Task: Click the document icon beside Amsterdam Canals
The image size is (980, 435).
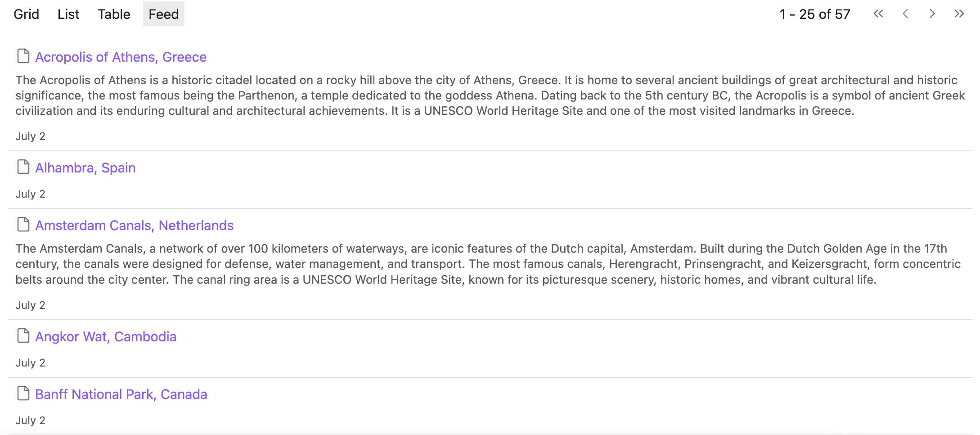Action: pos(23,225)
